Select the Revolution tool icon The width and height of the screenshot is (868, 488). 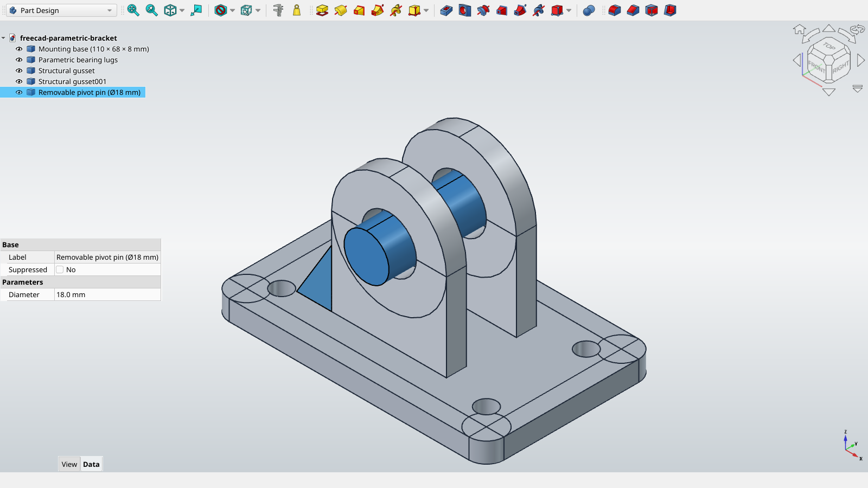point(341,10)
